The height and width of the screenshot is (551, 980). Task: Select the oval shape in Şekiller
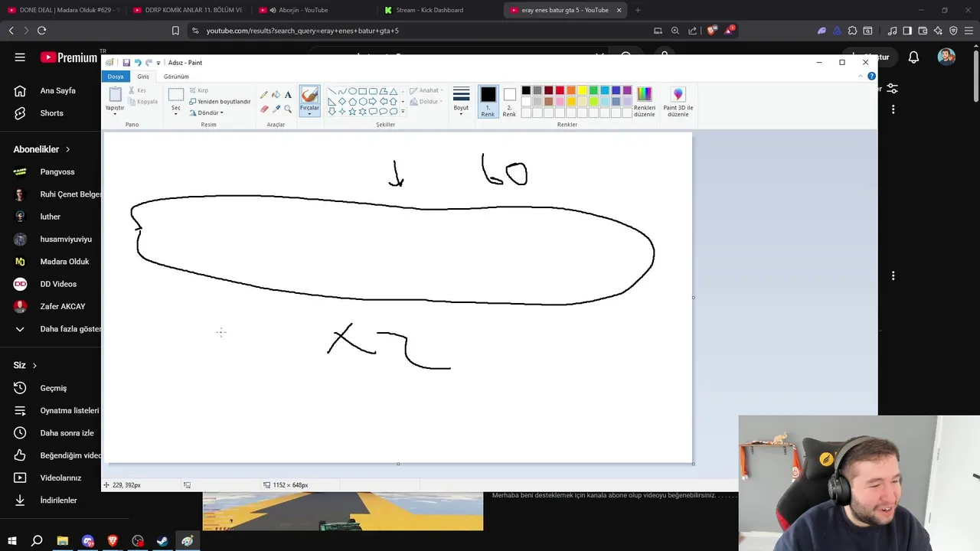click(x=352, y=91)
